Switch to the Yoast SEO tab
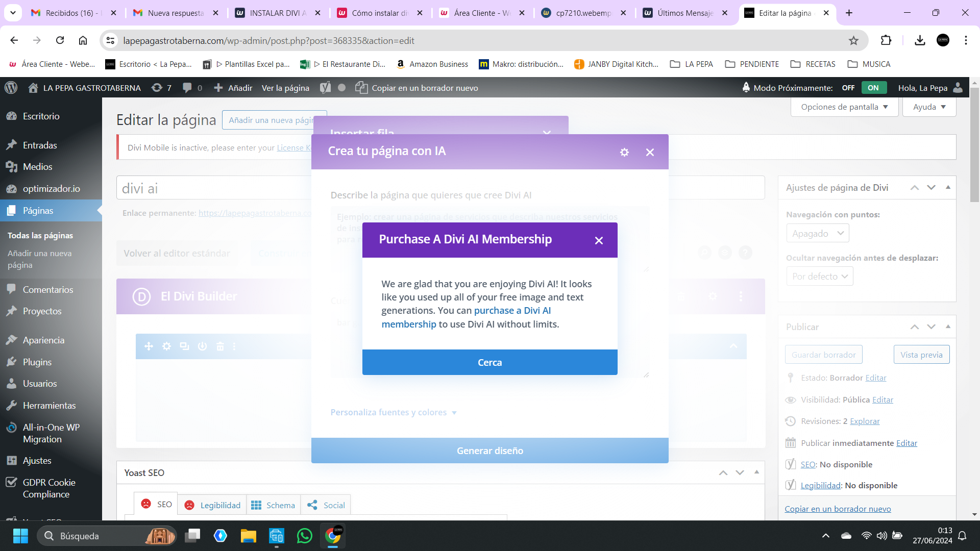The height and width of the screenshot is (551, 980). (156, 505)
